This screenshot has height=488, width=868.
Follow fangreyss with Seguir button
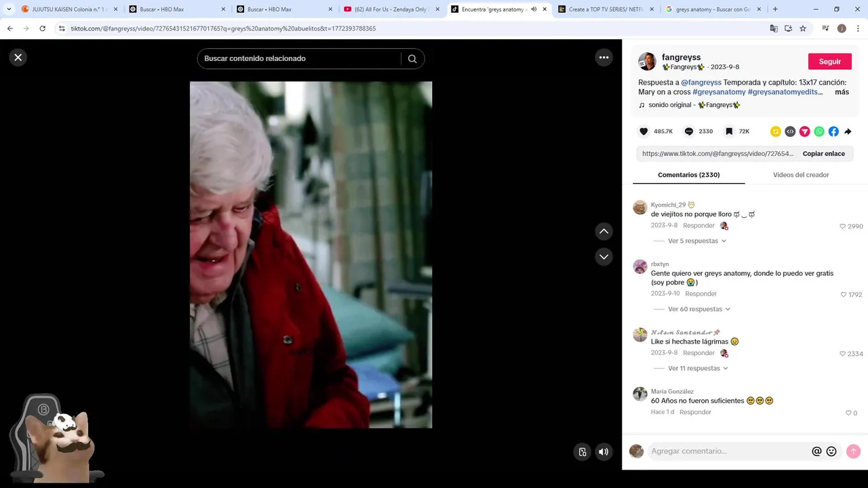pos(830,62)
